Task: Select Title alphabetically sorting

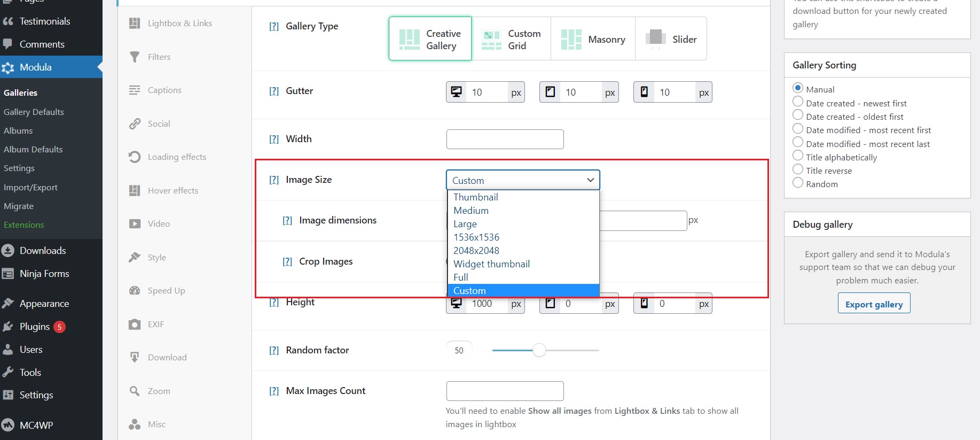Action: (798, 155)
